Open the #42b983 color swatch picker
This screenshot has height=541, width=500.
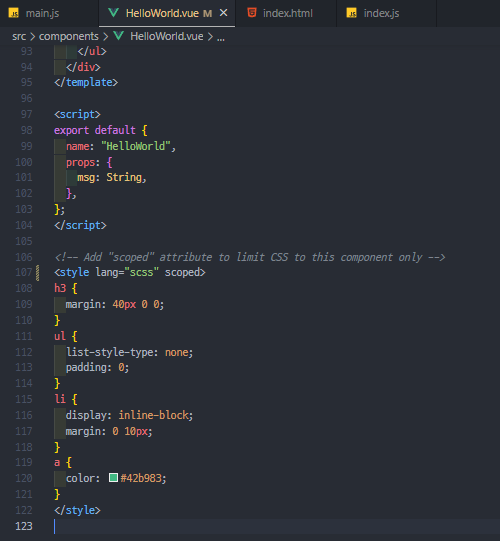click(114, 478)
